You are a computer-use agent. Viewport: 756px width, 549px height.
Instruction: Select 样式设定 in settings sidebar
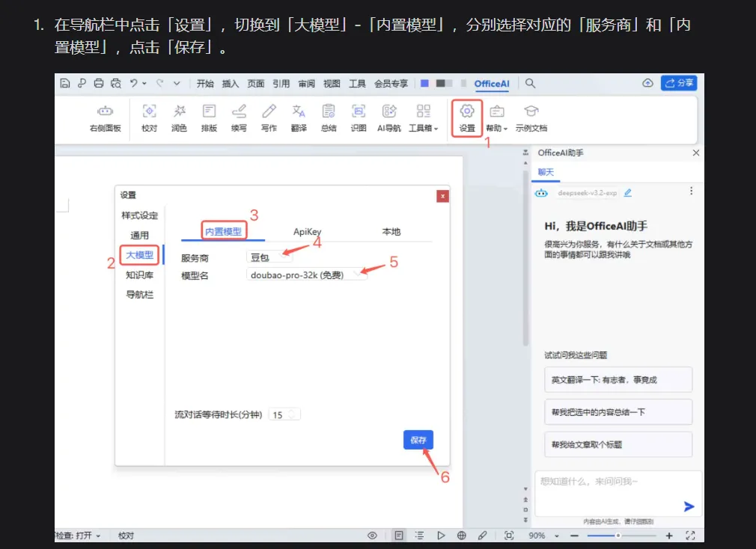(x=139, y=215)
